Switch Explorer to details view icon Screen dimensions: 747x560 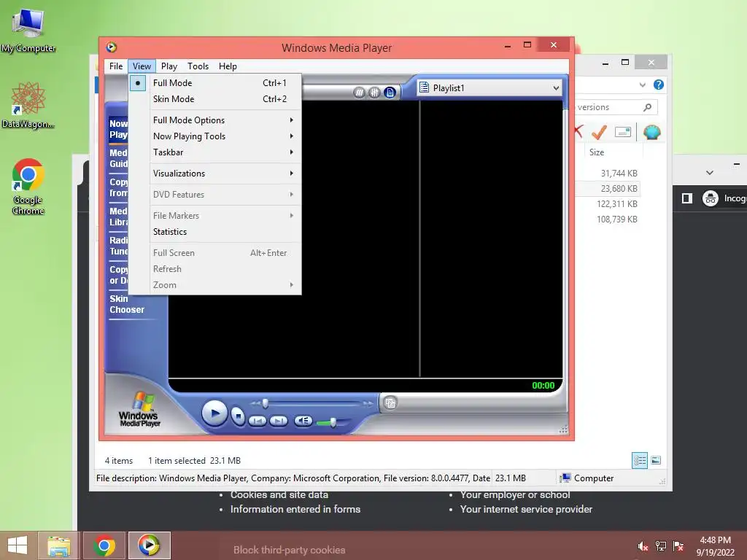tap(640, 460)
